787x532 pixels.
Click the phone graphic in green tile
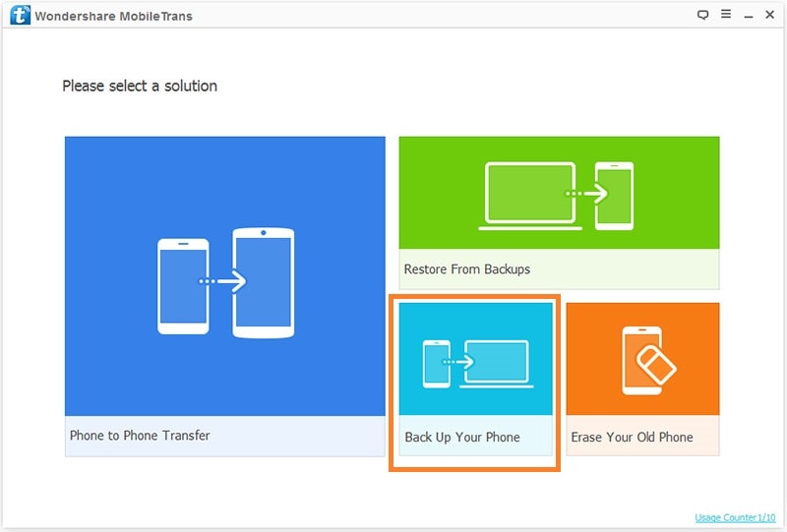tap(614, 197)
